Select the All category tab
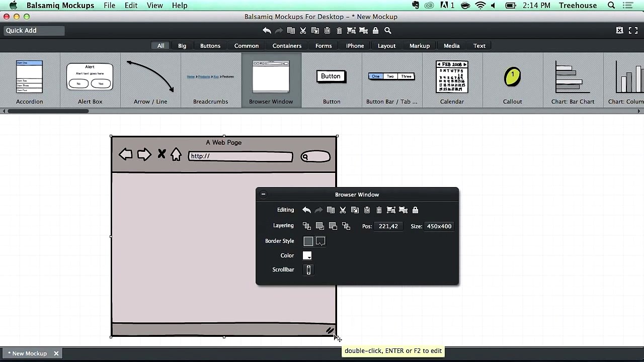Screen dimensions: 644x362 (160, 46)
